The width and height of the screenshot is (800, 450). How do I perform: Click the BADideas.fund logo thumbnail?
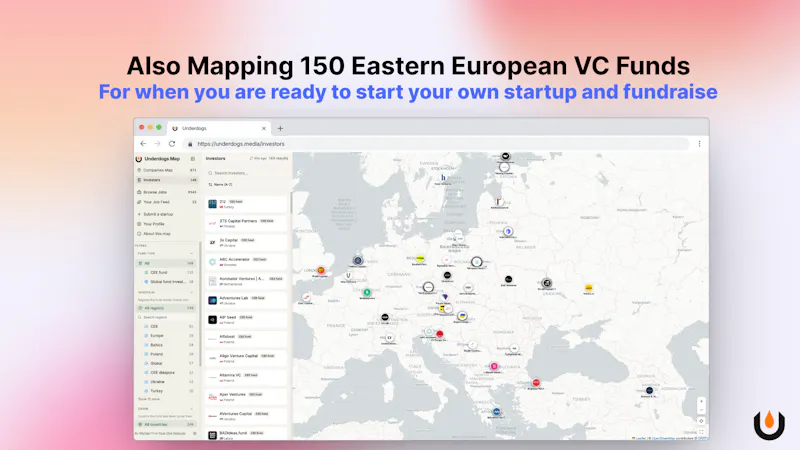213,435
